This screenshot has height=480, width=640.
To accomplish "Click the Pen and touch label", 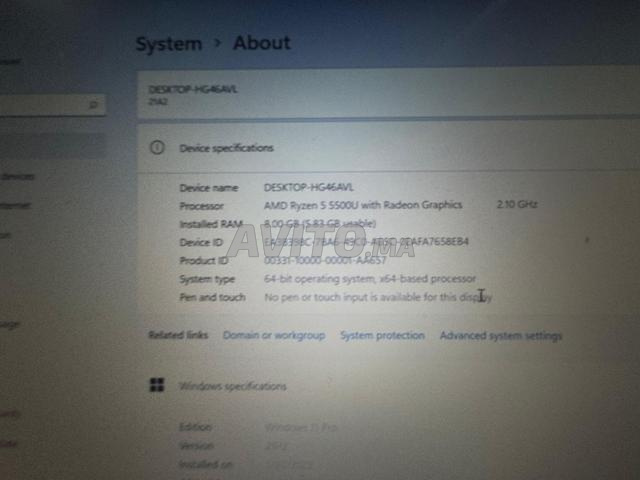I will point(212,297).
